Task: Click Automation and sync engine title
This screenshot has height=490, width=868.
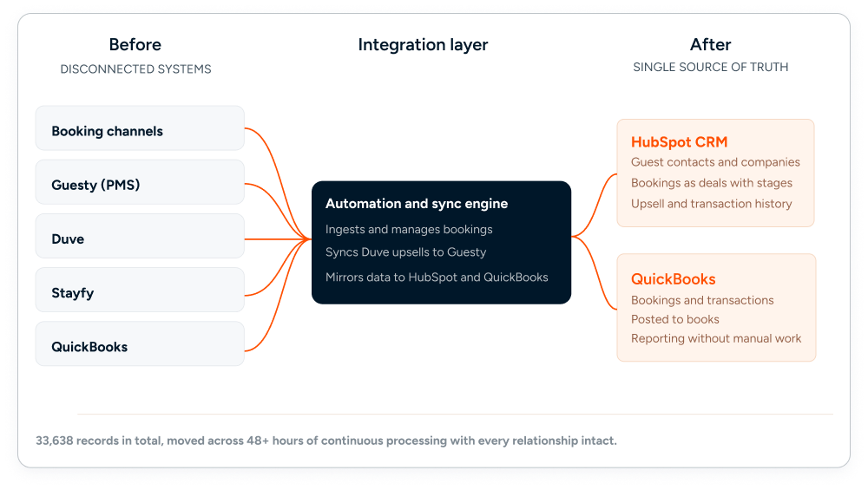Action: (x=417, y=204)
